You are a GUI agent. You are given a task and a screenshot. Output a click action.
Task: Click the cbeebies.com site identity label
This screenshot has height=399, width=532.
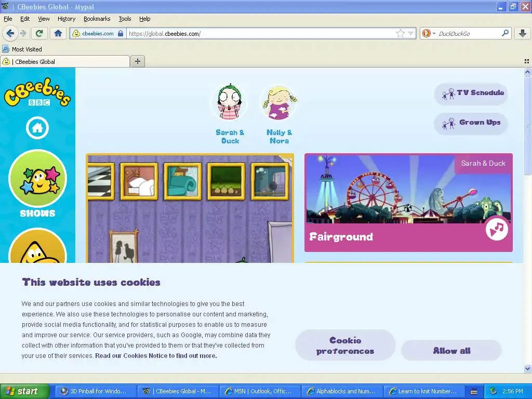pos(98,33)
